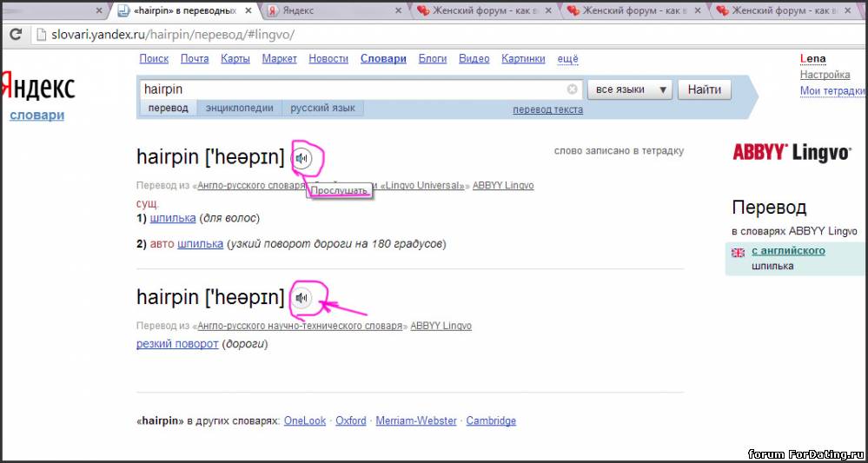Viewport: 868px width, 463px height.
Task: Select the русский язык tab
Action: [x=322, y=109]
